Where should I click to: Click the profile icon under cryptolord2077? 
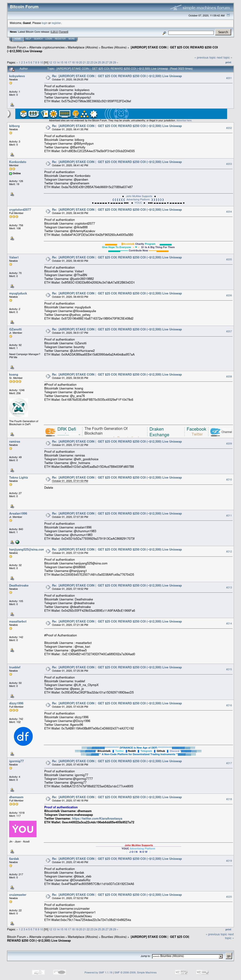coord(12,238)
